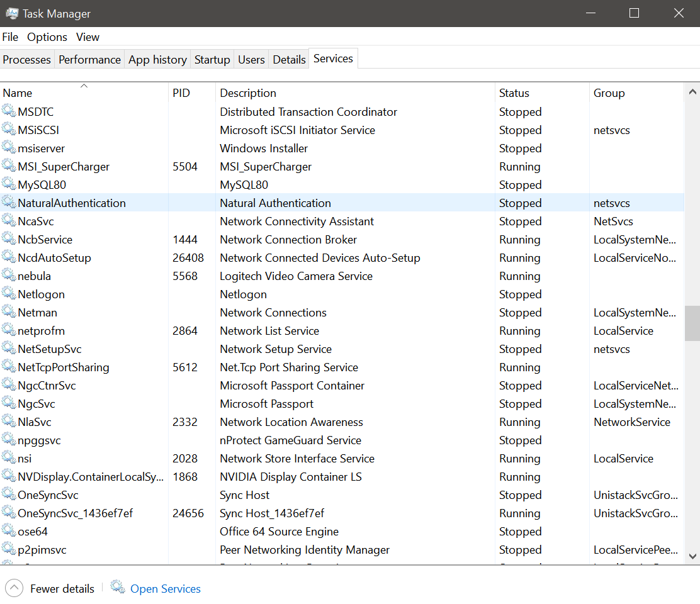Sort by the Group column header
Viewport: 700px width, 604px height.
pos(636,92)
